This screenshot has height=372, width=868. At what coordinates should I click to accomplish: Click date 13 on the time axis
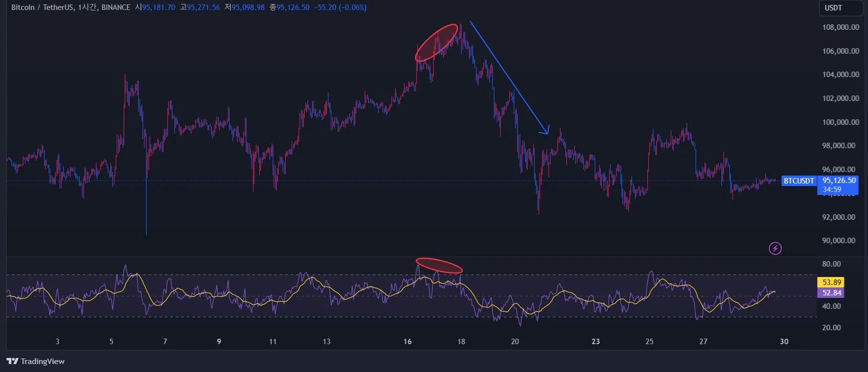point(326,342)
